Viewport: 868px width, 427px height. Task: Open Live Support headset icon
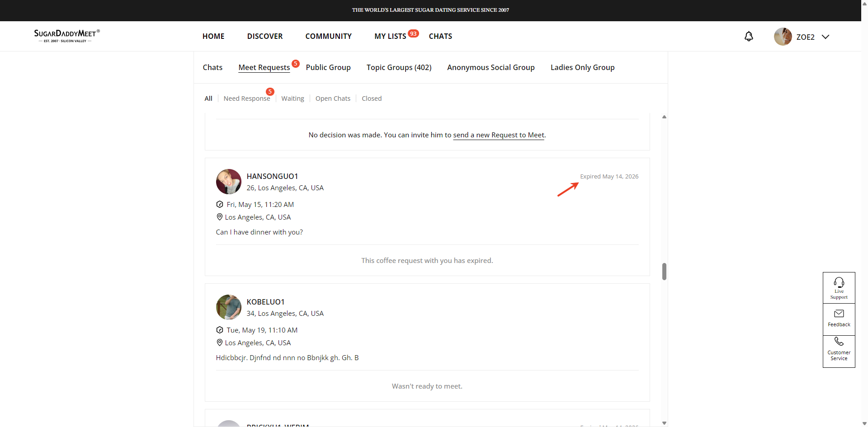coord(839,283)
